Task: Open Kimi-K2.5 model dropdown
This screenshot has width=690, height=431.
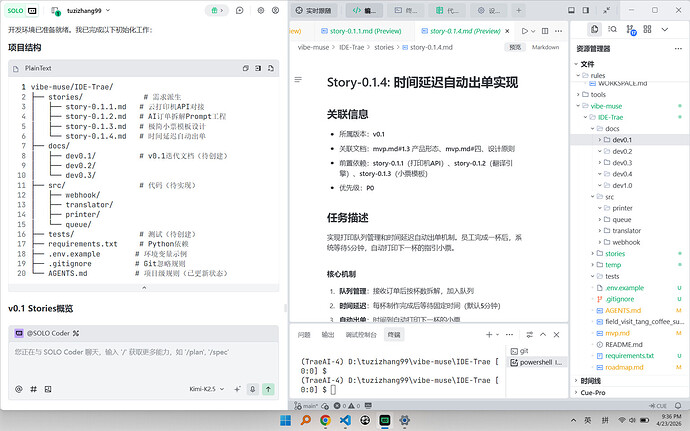Action: (x=207, y=389)
